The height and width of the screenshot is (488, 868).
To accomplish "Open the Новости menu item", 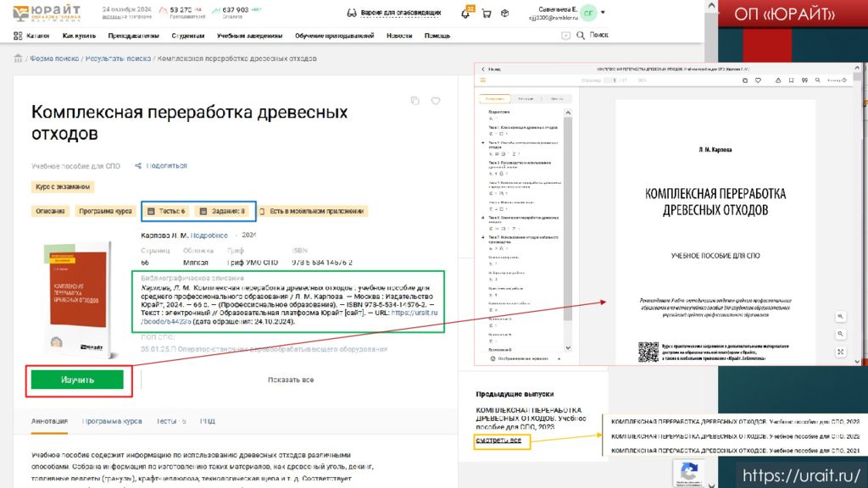I will click(399, 36).
